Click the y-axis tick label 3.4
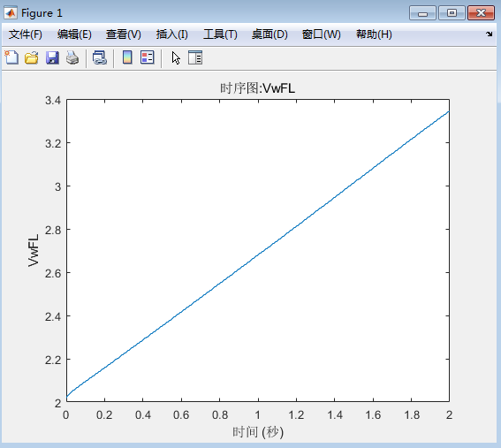The width and height of the screenshot is (501, 448). (53, 101)
